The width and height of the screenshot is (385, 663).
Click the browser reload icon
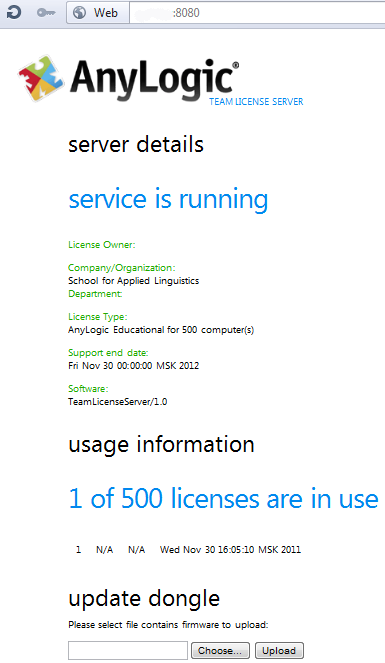pyautogui.click(x=14, y=13)
